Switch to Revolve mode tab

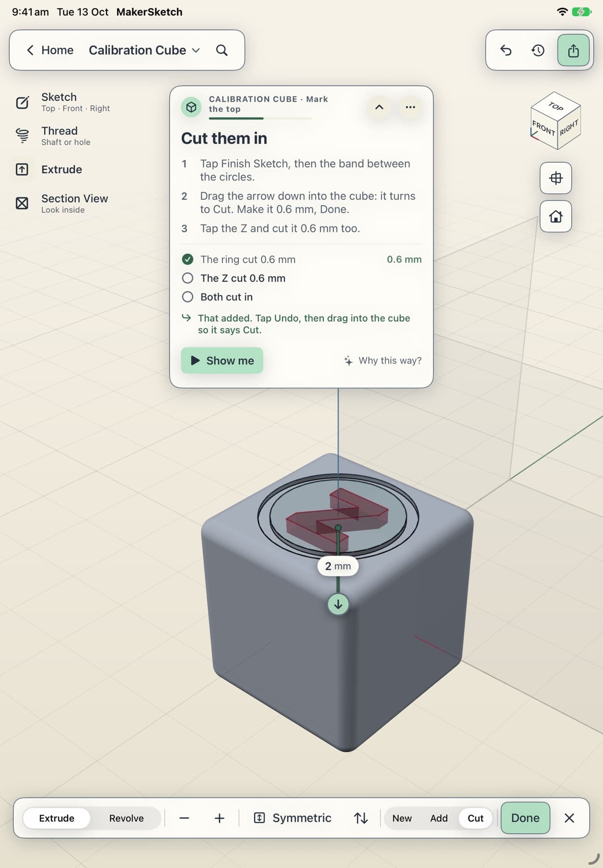(x=126, y=818)
